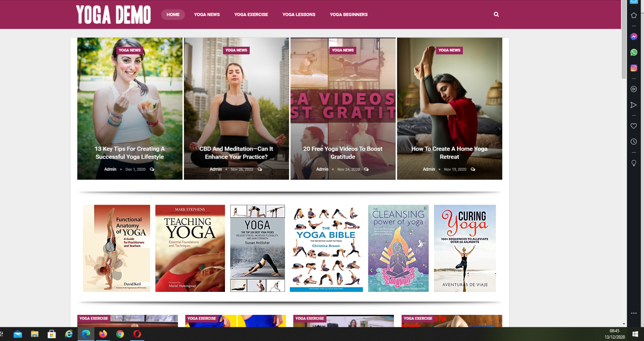Open the Susan Hollister Yoga book cover
644x341 pixels.
click(258, 248)
